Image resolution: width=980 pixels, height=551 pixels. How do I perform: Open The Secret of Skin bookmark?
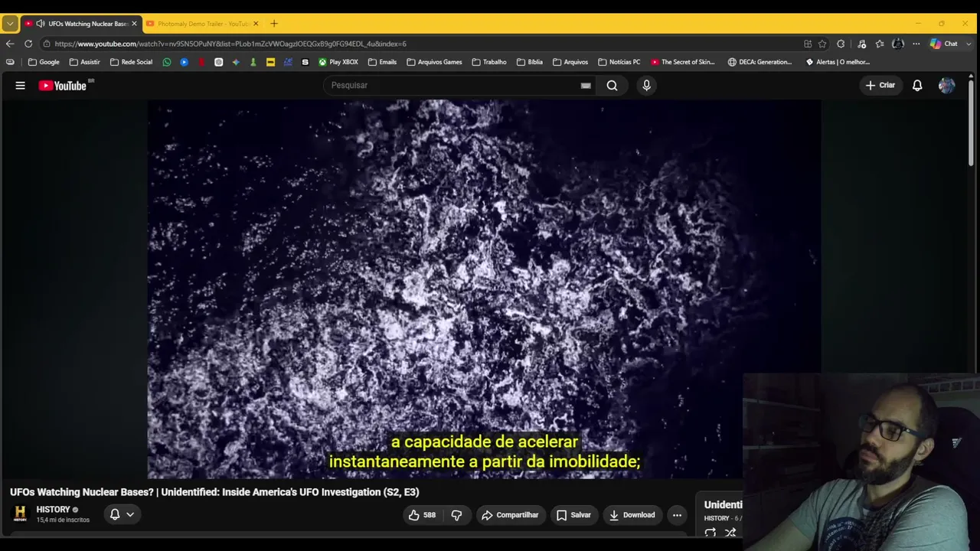point(683,62)
